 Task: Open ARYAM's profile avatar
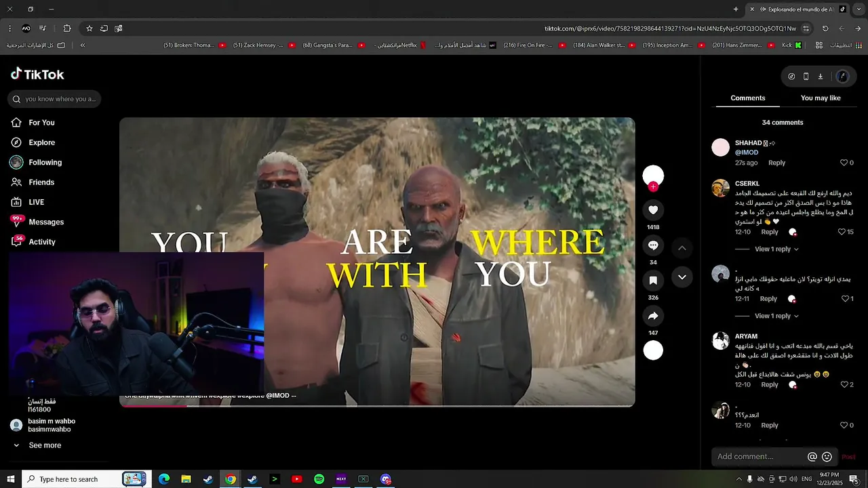coord(720,341)
